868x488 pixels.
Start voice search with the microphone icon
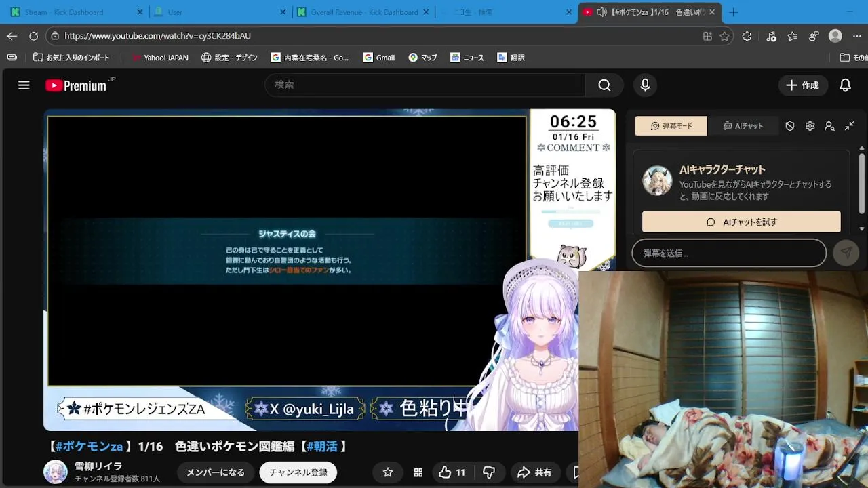(x=645, y=85)
